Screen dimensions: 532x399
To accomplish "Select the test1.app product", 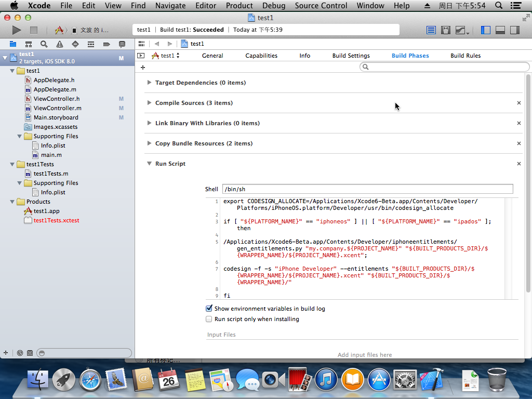I will pyautogui.click(x=46, y=211).
